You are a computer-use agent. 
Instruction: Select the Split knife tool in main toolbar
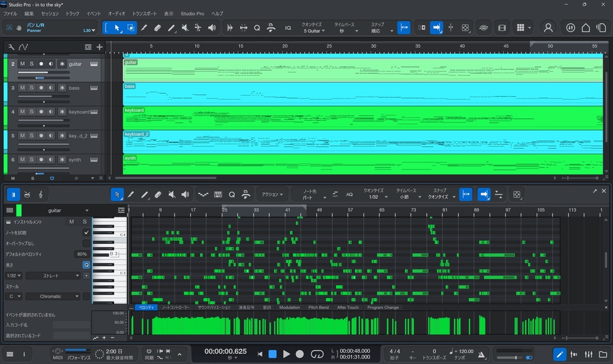point(145,28)
